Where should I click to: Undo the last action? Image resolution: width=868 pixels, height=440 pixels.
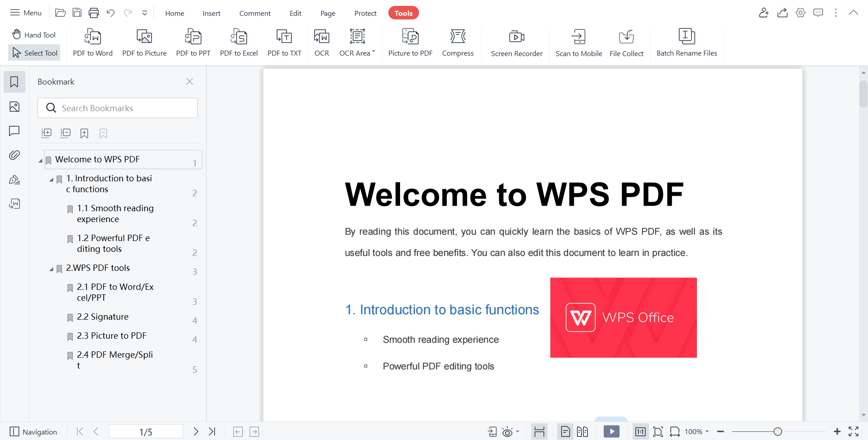pos(110,13)
